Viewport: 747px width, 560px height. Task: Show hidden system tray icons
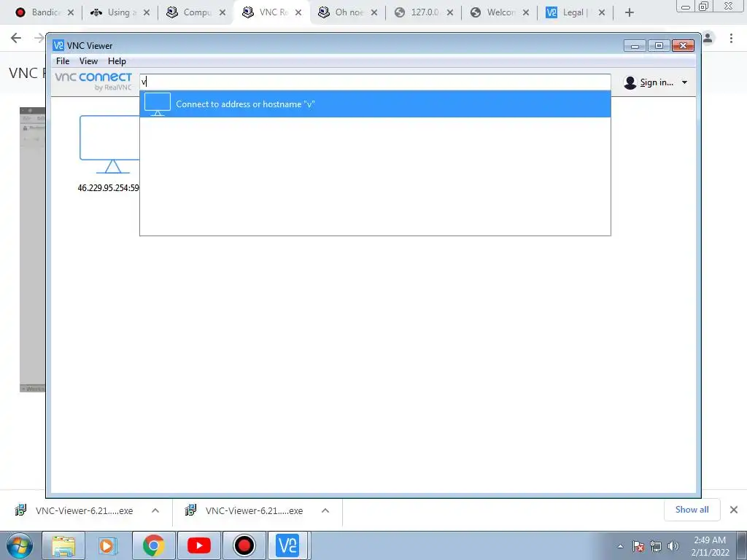click(620, 546)
